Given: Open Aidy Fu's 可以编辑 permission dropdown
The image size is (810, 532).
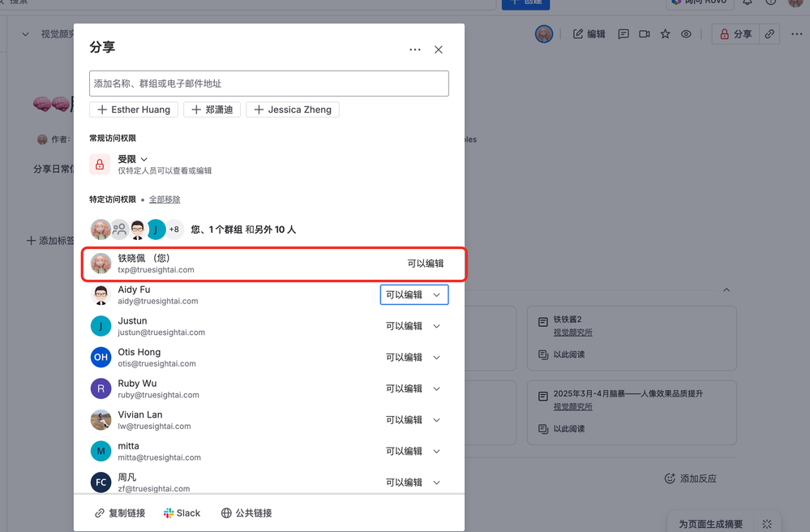Looking at the screenshot, I should (x=414, y=294).
